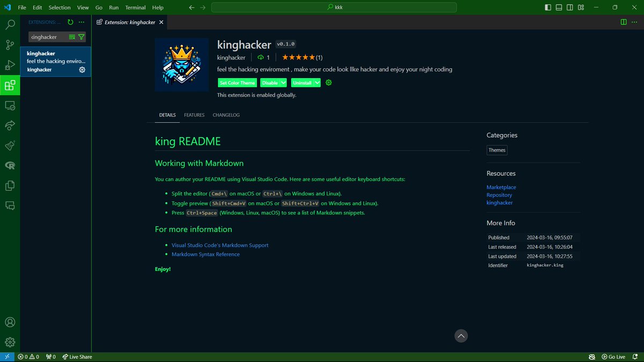
Task: Open the Edit menu
Action: [37, 8]
